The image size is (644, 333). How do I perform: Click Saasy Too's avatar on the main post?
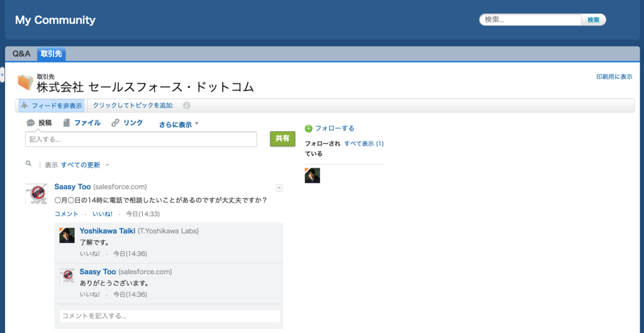36,194
